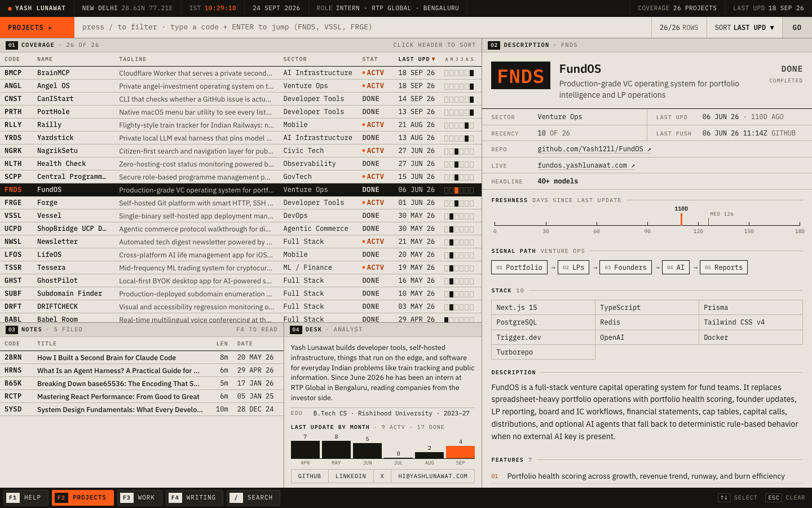The height and width of the screenshot is (508, 812).
Task: Open the LINKEDIN profile link
Action: 351,476
